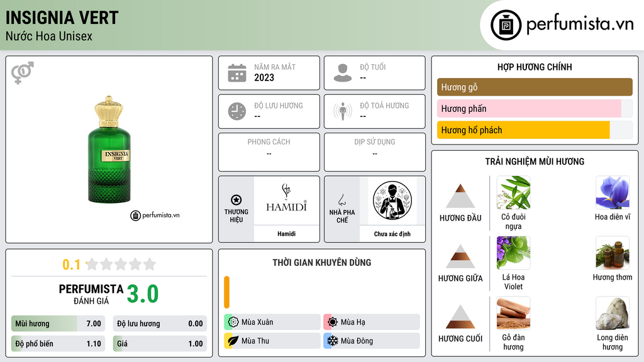Click the Giá 1.00 score bar
Screen dimensions: 644x362
[x=160, y=344]
